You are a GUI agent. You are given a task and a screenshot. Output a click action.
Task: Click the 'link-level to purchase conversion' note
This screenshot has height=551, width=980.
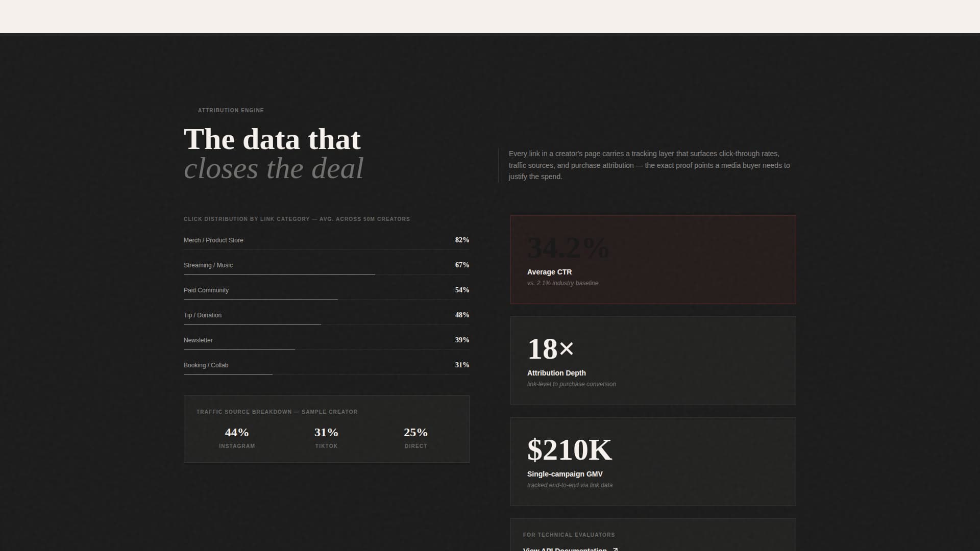pyautogui.click(x=572, y=384)
